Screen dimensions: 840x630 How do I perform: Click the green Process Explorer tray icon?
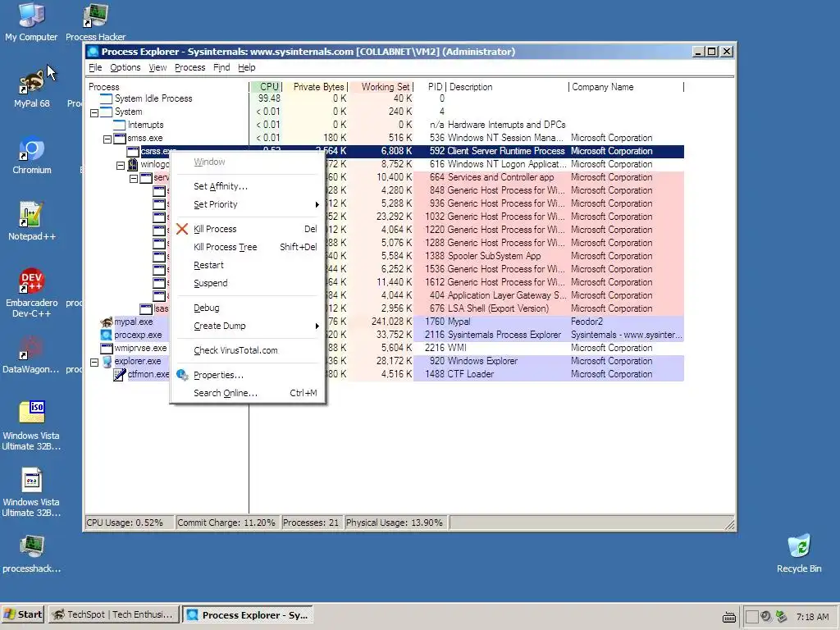pos(782,617)
